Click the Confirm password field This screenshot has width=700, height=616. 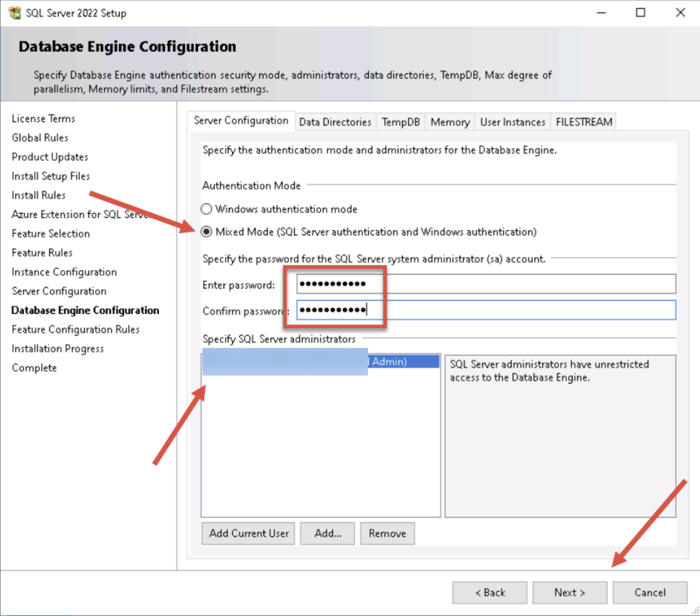click(x=486, y=310)
